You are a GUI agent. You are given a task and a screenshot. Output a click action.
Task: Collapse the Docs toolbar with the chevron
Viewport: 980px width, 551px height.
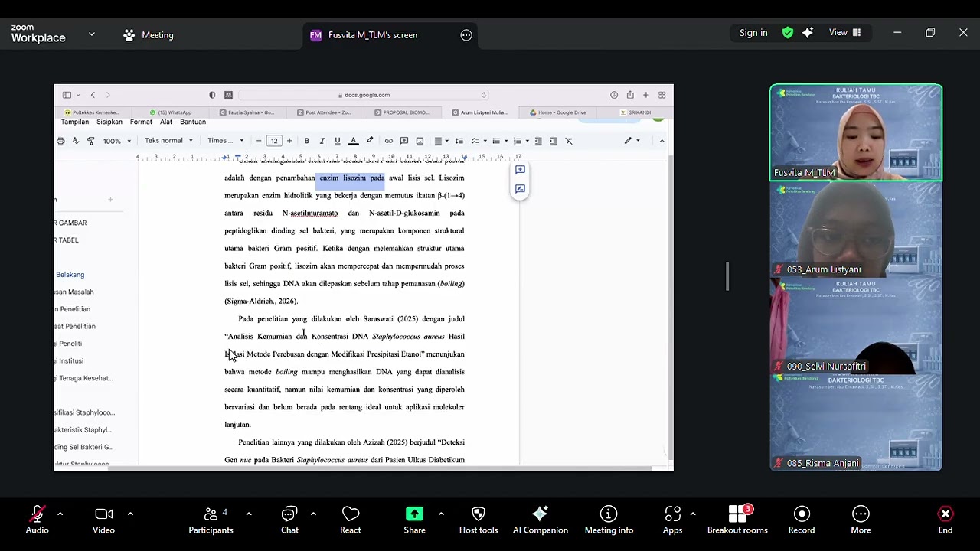point(662,141)
